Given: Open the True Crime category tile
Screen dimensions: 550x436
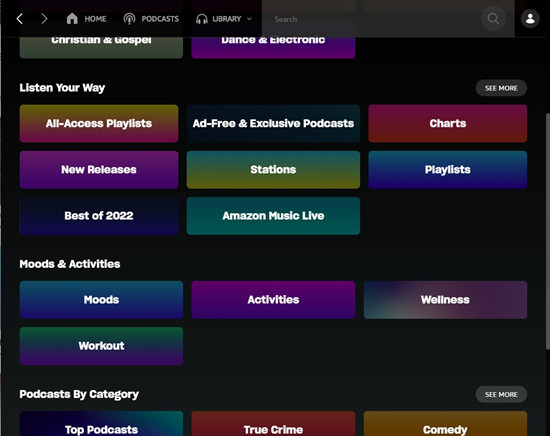Looking at the screenshot, I should (273, 424).
